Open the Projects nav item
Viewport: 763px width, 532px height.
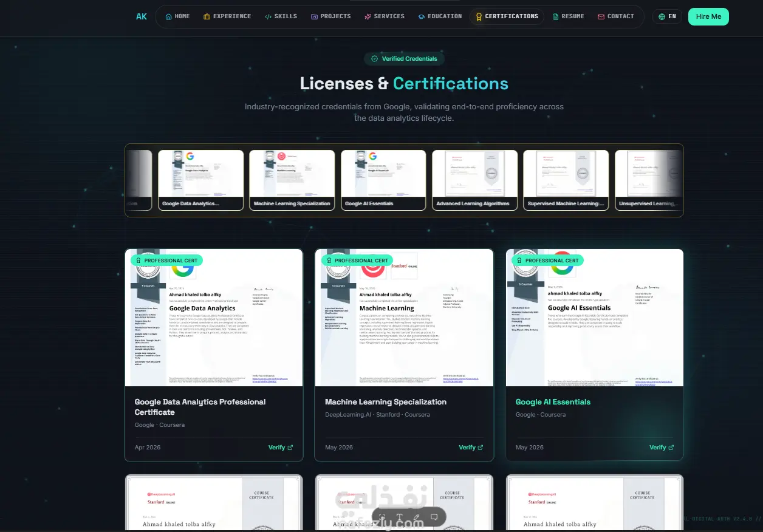(x=330, y=16)
